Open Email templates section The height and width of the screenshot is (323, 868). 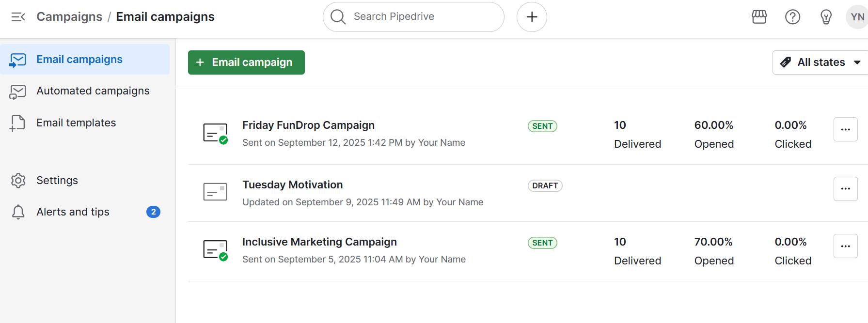(x=85, y=123)
